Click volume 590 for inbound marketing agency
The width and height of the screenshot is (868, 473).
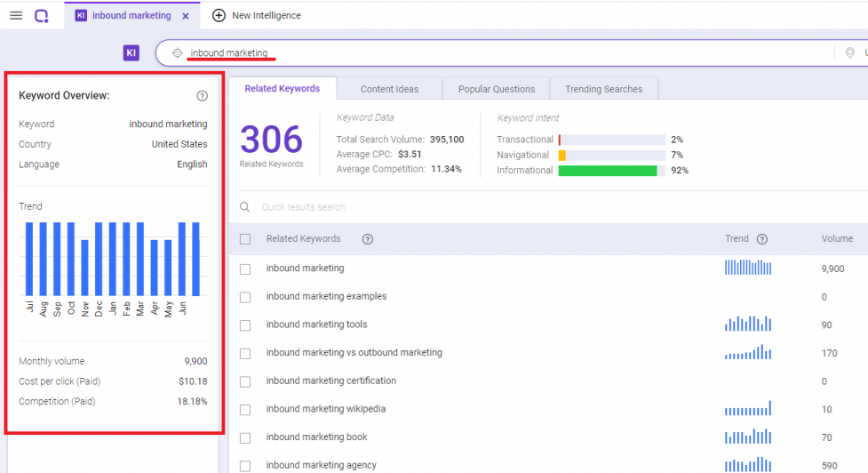point(829,465)
